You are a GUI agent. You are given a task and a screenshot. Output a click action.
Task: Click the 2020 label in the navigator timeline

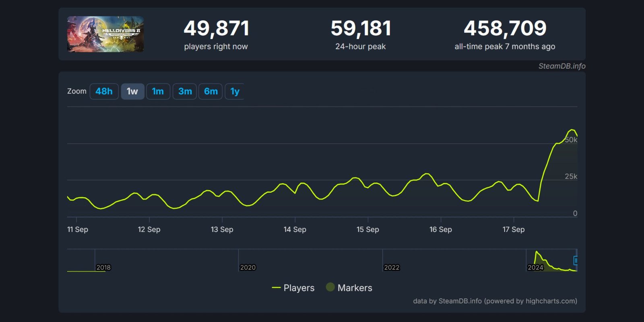(x=248, y=267)
